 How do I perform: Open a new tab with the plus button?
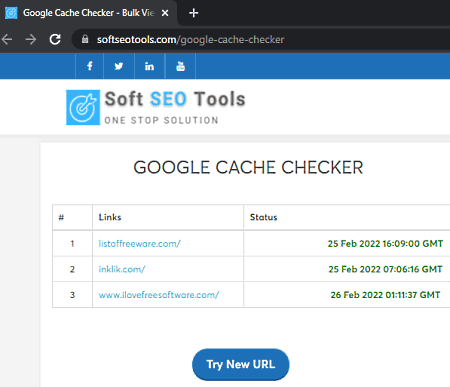coord(193,13)
